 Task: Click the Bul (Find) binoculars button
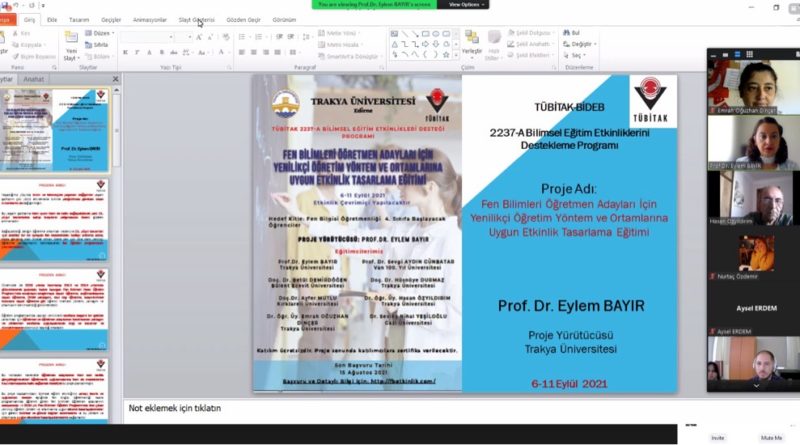pyautogui.click(x=571, y=33)
